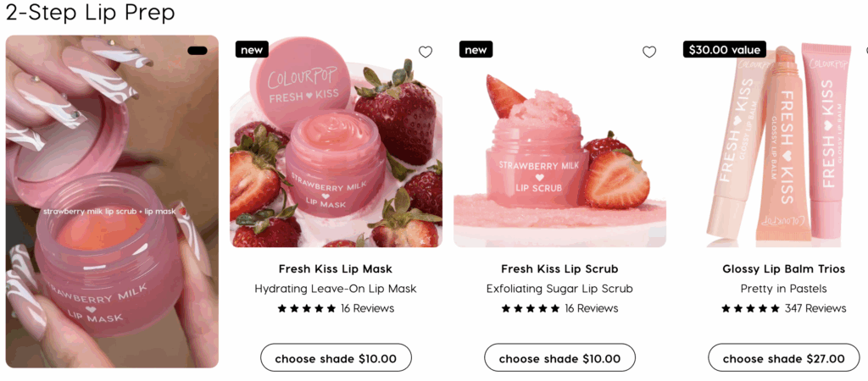Open the Strawberry Milk Lip Scrub image

coord(559,141)
